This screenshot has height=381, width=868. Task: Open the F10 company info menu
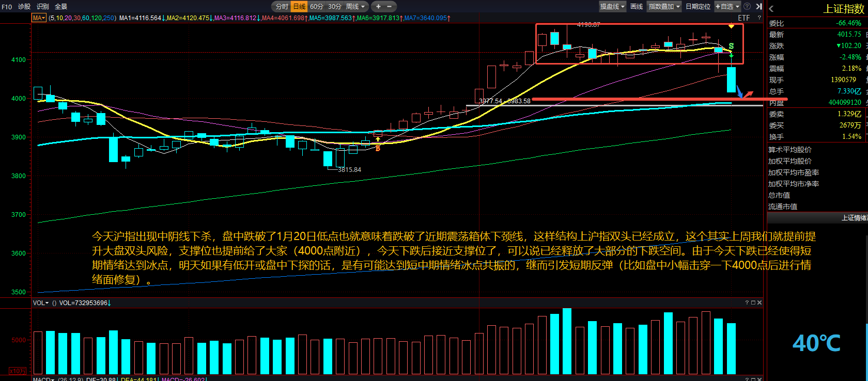click(x=7, y=7)
